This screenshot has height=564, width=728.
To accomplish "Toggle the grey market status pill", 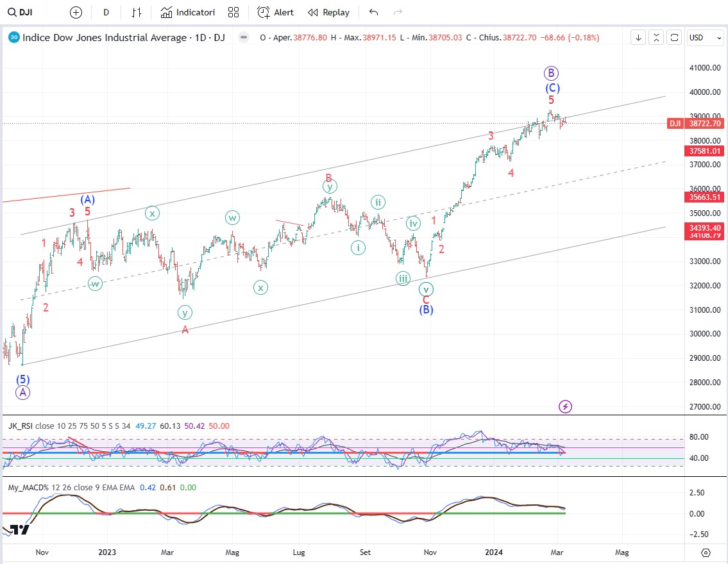I will [x=243, y=38].
